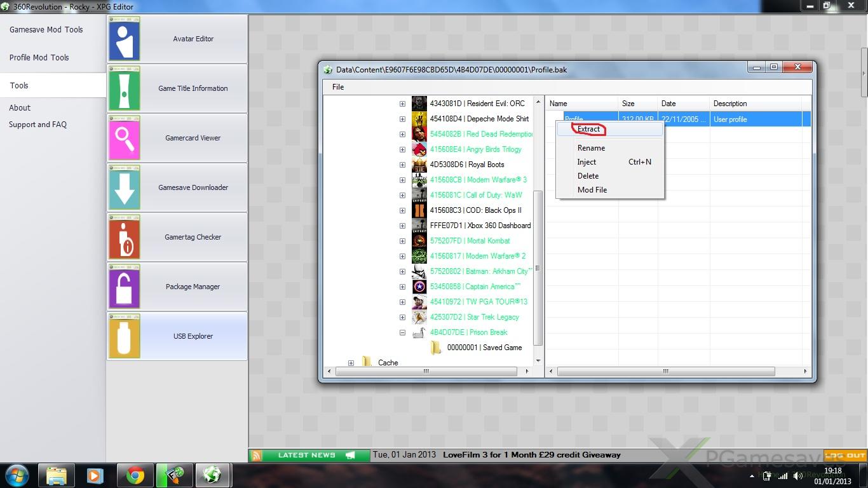Open the Avatar Editor tool icon

pos(125,39)
